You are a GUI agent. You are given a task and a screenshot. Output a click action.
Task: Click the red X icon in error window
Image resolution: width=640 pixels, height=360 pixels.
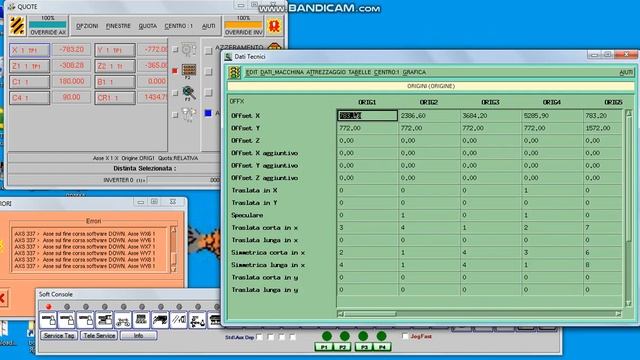point(2,298)
